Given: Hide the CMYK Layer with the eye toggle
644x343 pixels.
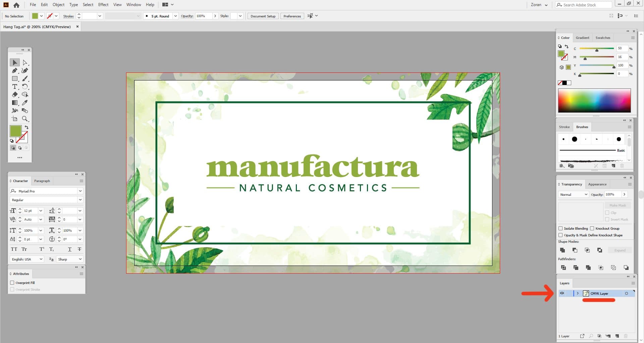Looking at the screenshot, I should [562, 293].
